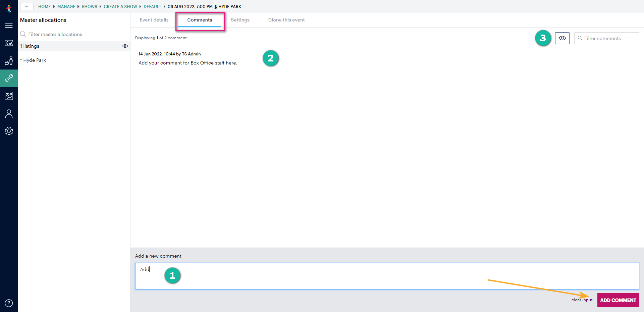Select the wrench manage icon

(x=9, y=78)
